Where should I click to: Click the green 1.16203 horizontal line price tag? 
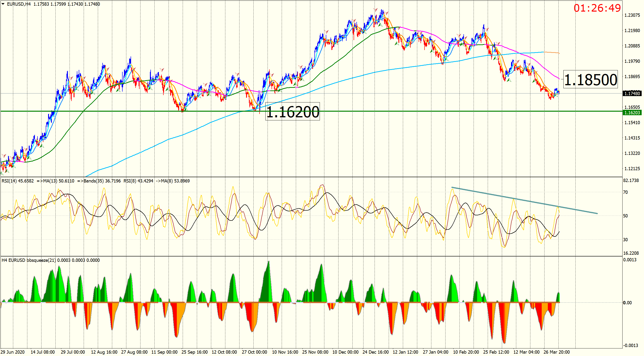(x=632, y=113)
